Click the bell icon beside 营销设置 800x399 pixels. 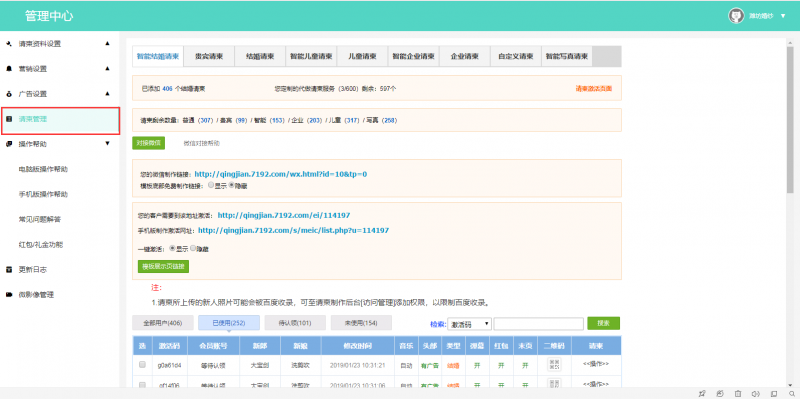[9, 69]
